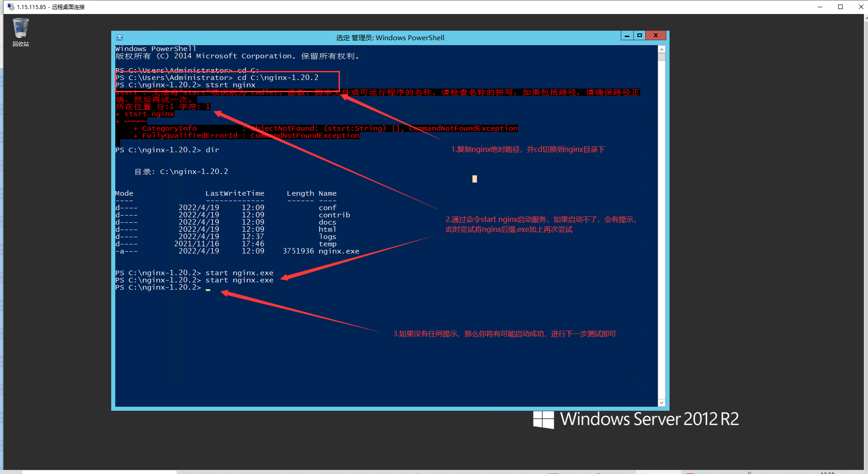868x474 pixels.
Task: Minimize the PowerShell window
Action: [627, 36]
